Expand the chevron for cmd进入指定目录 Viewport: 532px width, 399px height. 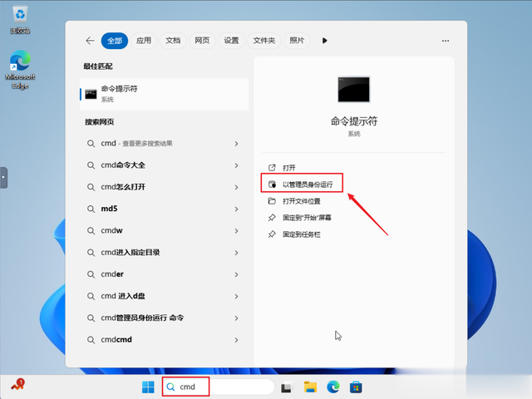(x=236, y=253)
